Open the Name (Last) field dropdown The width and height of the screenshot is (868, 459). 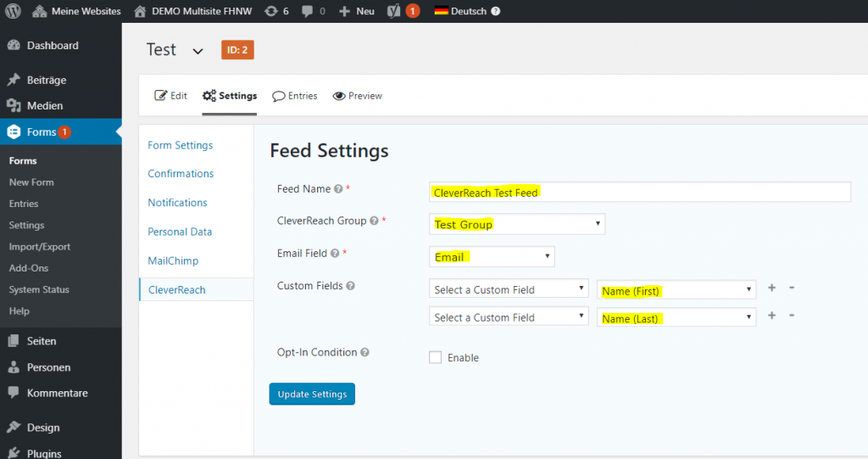tap(676, 317)
